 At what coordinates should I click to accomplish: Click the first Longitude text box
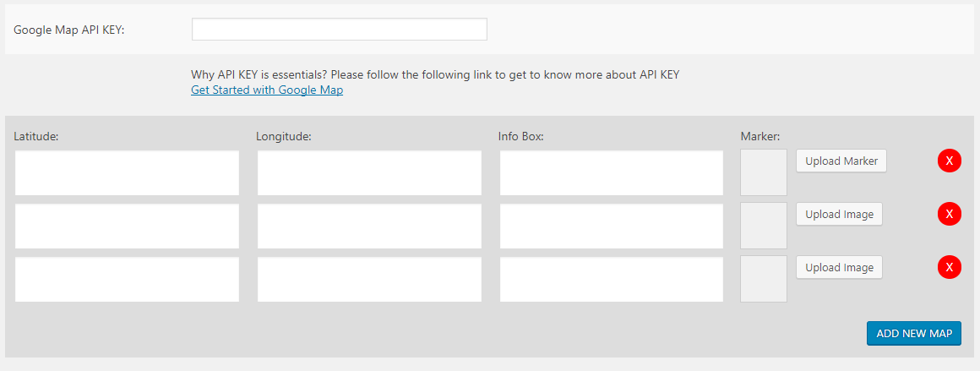coord(369,173)
